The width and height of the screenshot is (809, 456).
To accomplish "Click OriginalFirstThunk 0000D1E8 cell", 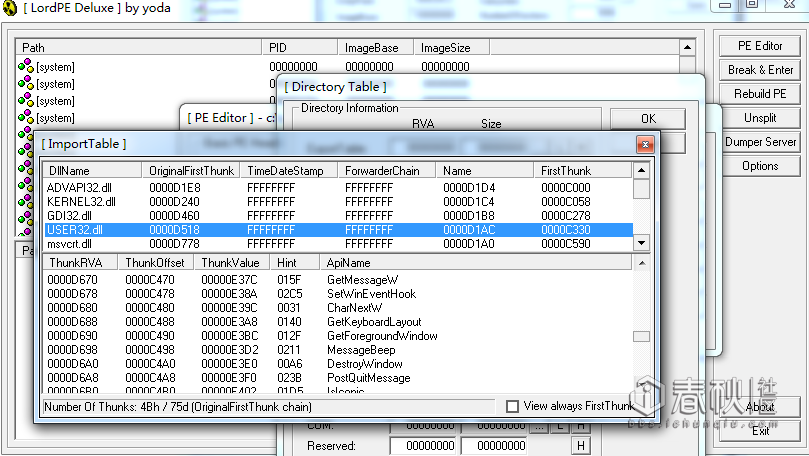I will pyautogui.click(x=174, y=188).
